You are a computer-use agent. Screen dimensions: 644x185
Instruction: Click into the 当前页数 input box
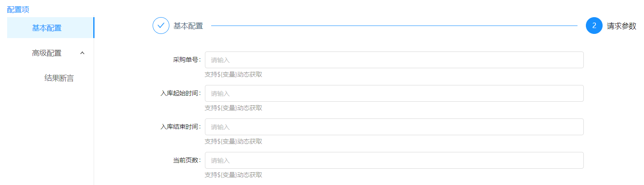coord(394,160)
